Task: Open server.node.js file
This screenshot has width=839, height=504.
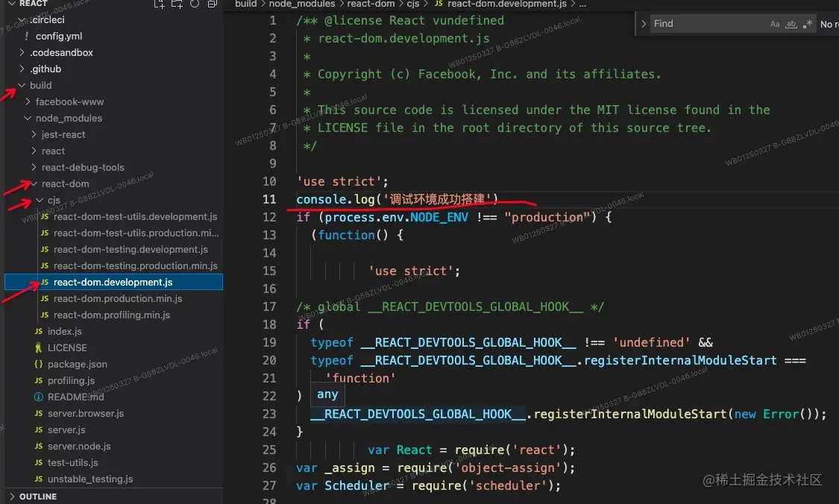Action: (x=79, y=446)
